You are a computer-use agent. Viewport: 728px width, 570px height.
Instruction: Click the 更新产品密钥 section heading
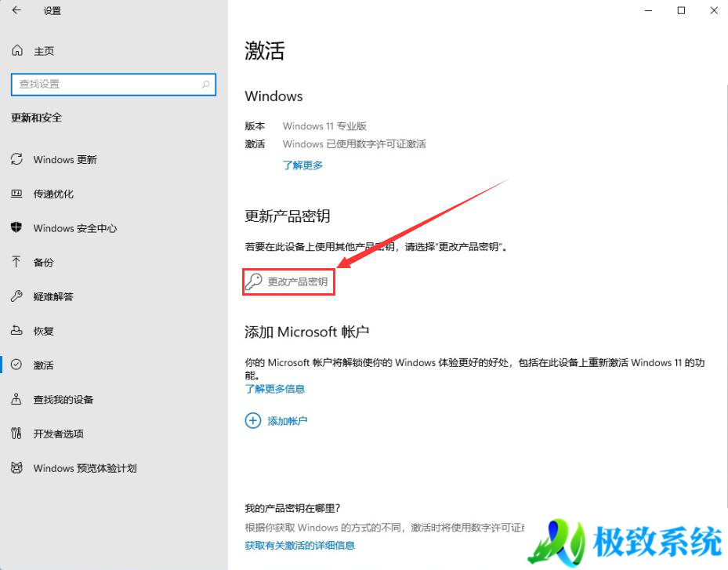[x=288, y=216]
